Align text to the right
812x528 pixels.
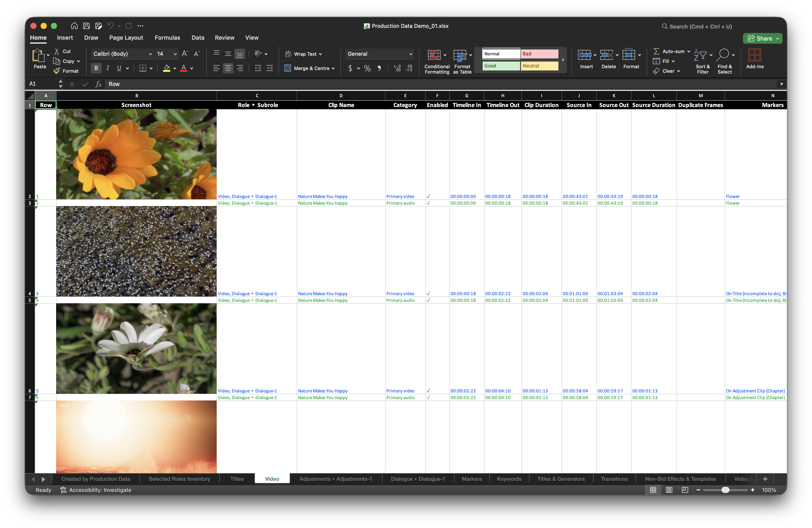[240, 68]
